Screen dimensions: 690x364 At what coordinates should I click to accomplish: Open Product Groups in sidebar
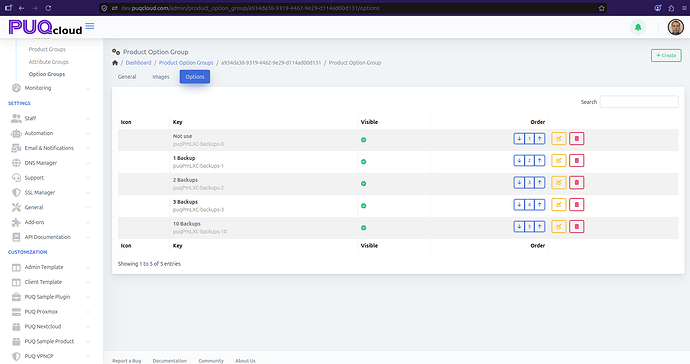tap(47, 49)
